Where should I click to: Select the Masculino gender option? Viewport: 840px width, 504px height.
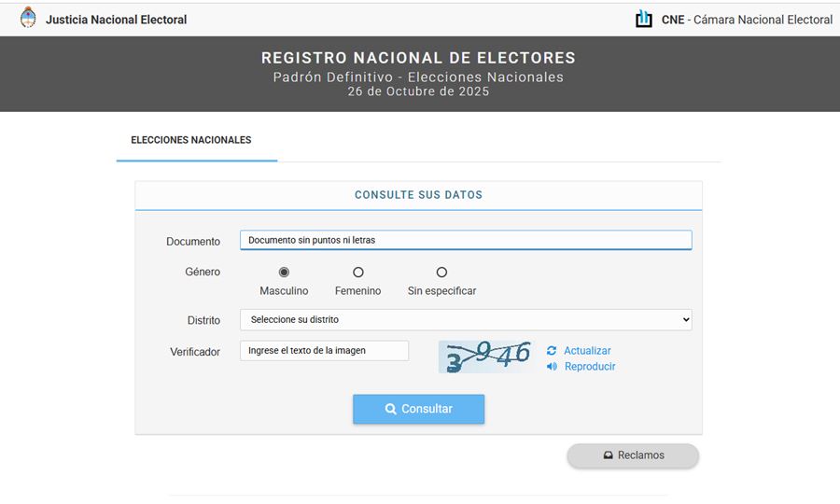click(284, 273)
